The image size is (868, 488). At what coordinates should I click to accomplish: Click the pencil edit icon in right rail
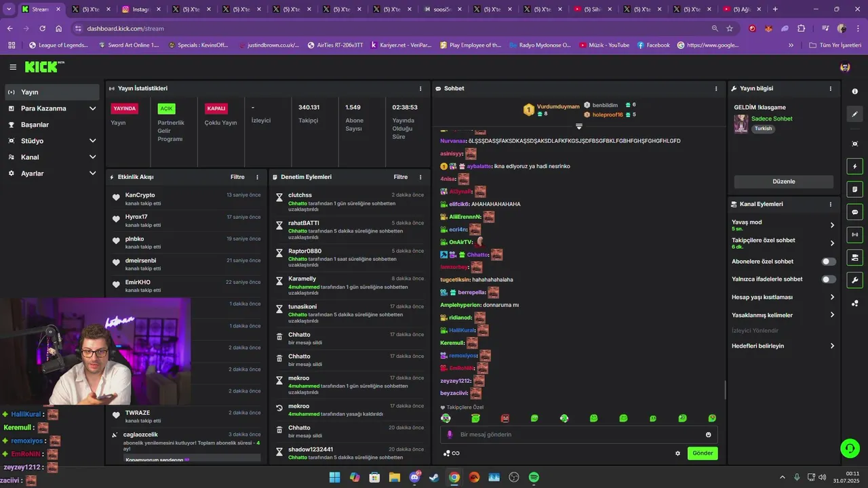coord(854,115)
